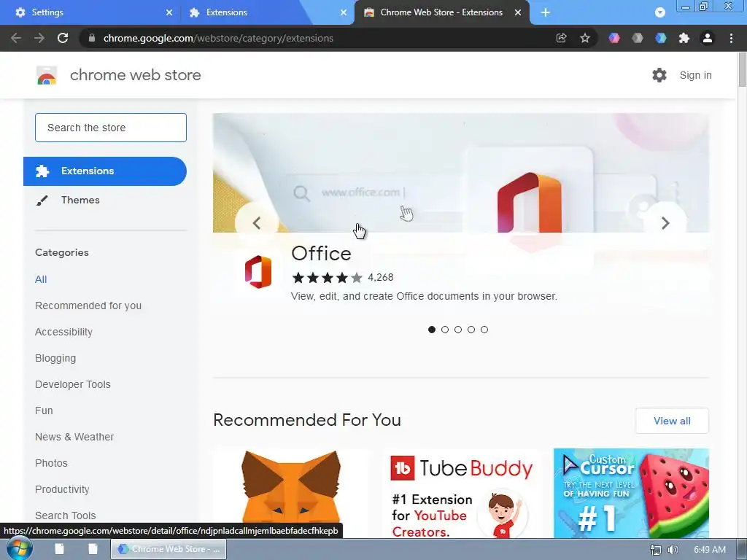
Task: Show previous carousel slide
Action: 257,223
